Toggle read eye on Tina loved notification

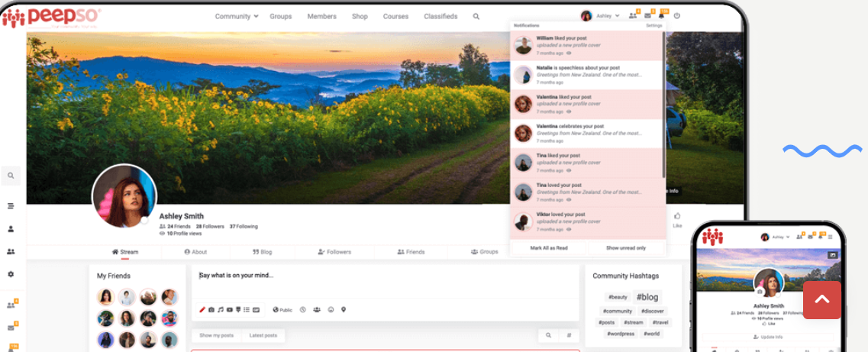click(x=569, y=200)
